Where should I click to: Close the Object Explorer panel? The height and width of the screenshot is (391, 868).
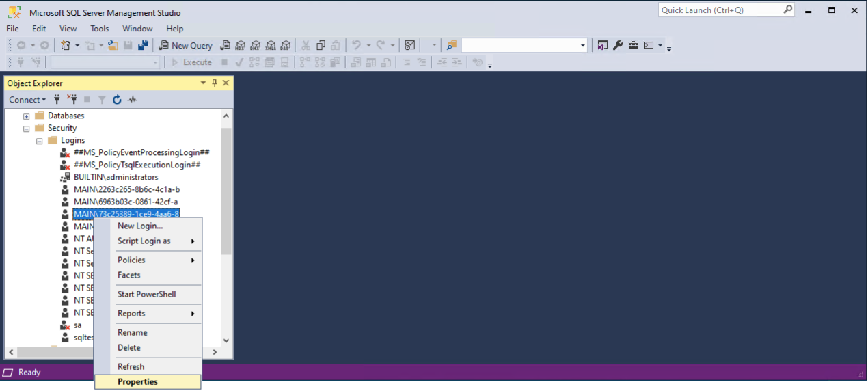(226, 83)
